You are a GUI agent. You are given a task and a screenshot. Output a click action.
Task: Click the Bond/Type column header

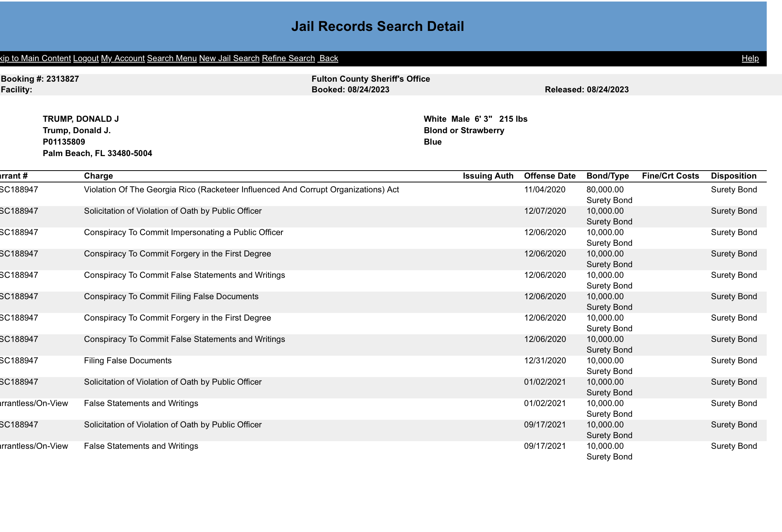608,176
